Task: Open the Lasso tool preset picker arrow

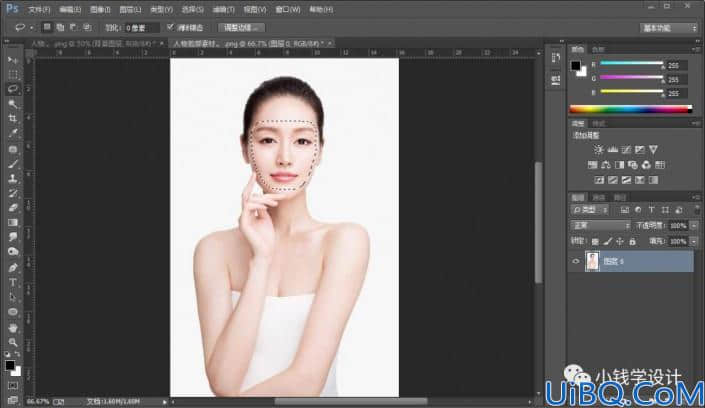Action: (x=31, y=28)
